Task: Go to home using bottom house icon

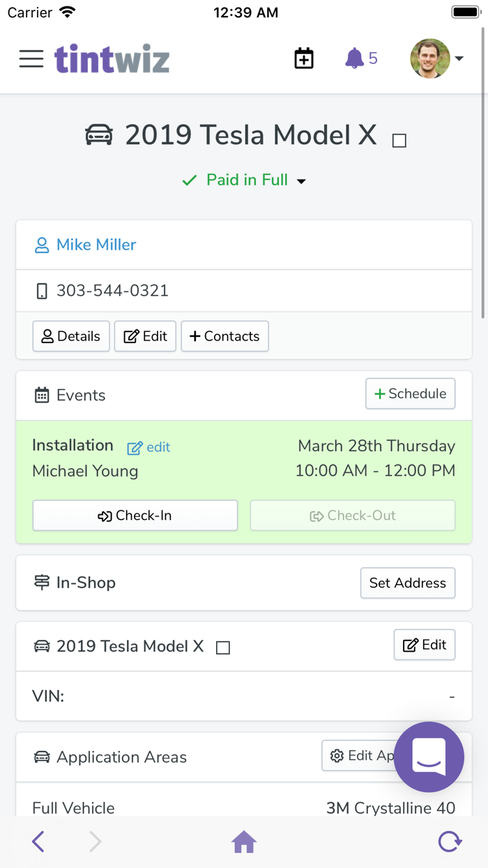Action: [x=244, y=842]
